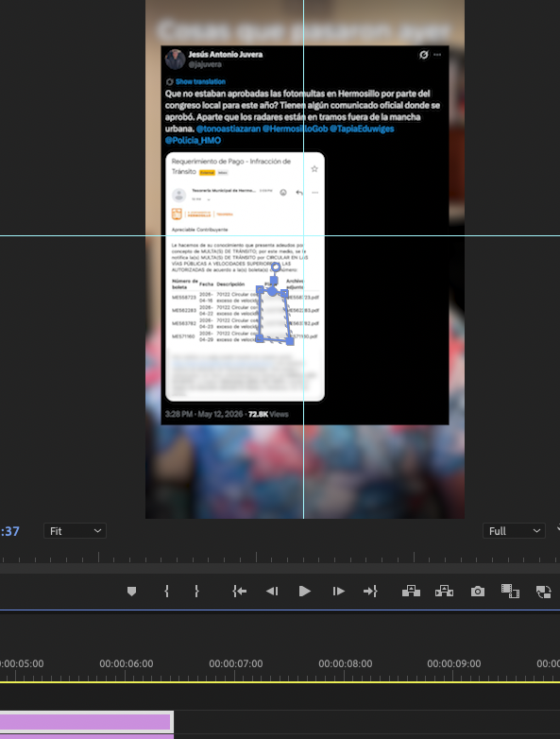Click the @HermosilloGob mention
Screen dimensions: 560x739
coord(295,129)
